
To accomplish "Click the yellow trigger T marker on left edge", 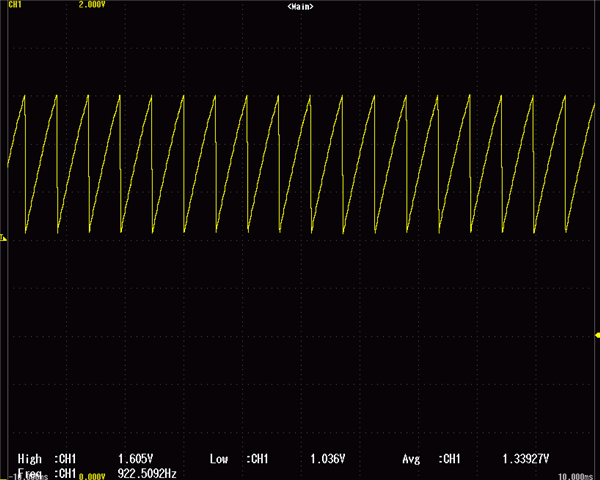I will pos(3,237).
